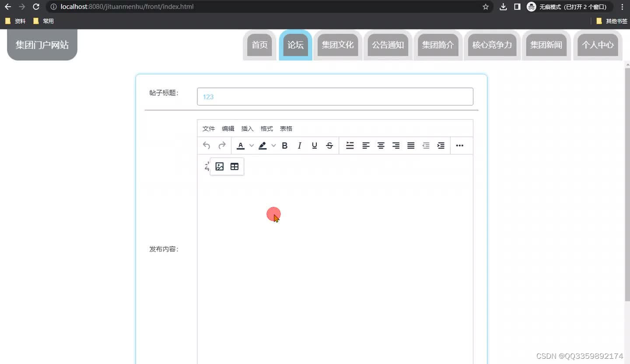Image resolution: width=630 pixels, height=364 pixels.
Task: Justify the text
Action: click(411, 146)
